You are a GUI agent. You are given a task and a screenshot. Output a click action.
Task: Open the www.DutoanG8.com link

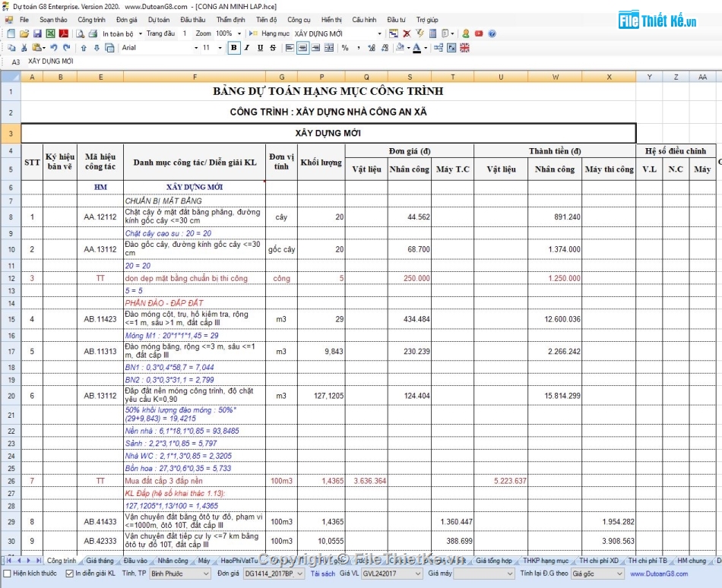[x=659, y=574]
